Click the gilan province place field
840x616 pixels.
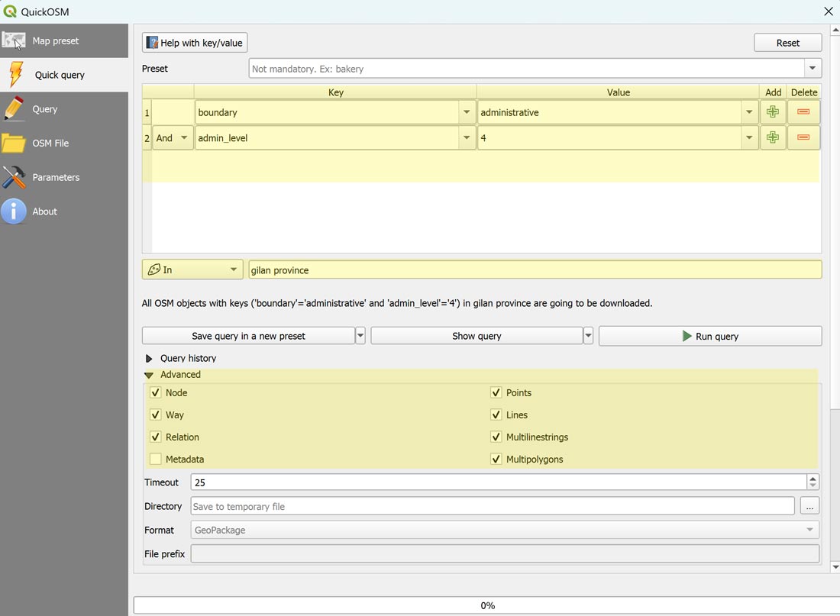(x=535, y=270)
